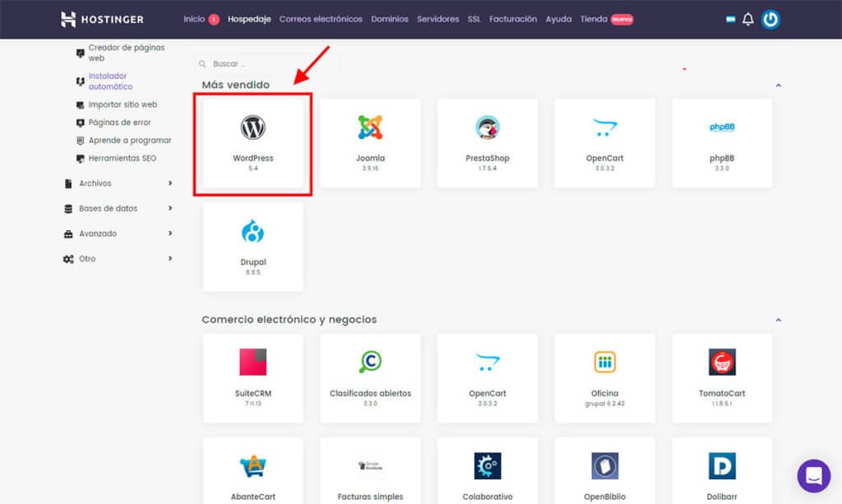Collapse Comercio electrónico y negocios section
842x504 pixels.
[778, 320]
